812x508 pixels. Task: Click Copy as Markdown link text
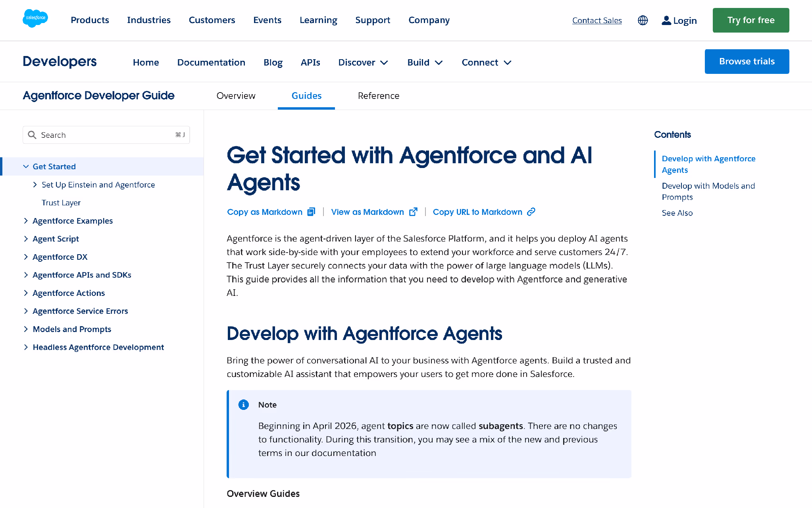265,212
